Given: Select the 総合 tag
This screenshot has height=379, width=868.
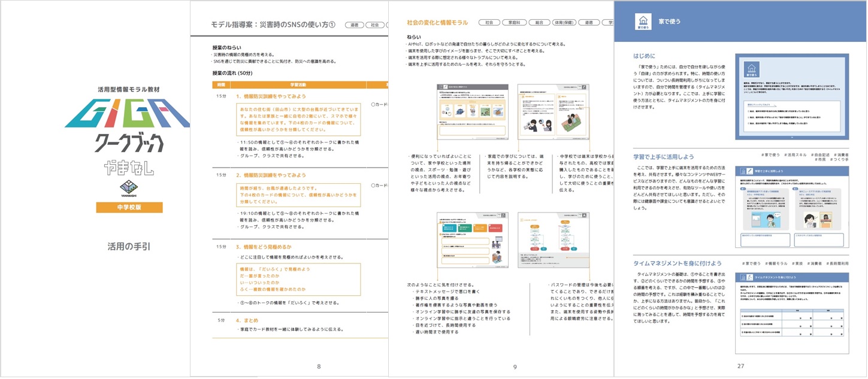Looking at the screenshot, I should pos(540,23).
